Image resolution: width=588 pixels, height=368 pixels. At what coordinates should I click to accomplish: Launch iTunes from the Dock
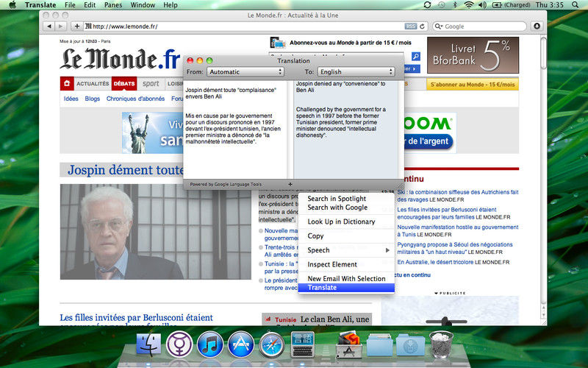coord(210,344)
